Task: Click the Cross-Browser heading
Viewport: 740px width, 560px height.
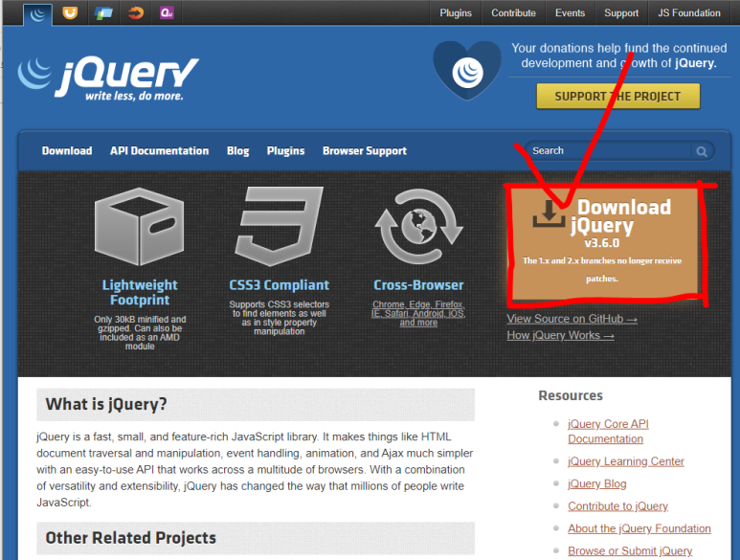Action: [x=418, y=285]
